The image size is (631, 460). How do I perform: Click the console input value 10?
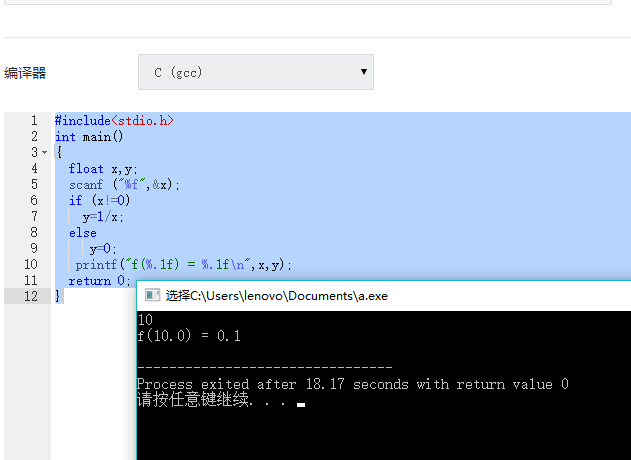click(x=145, y=320)
